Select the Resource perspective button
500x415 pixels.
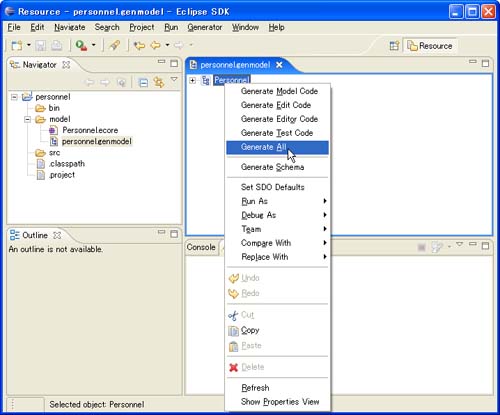(430, 46)
